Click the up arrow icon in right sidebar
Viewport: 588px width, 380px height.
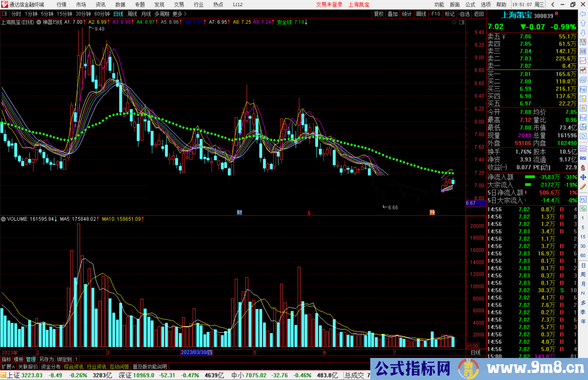(x=583, y=23)
